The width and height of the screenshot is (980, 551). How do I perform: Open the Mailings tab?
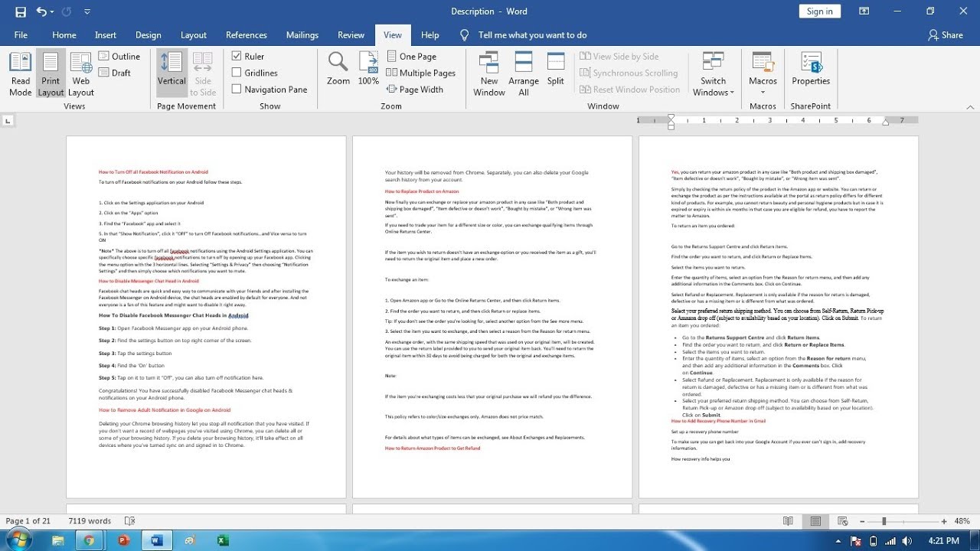pyautogui.click(x=302, y=35)
